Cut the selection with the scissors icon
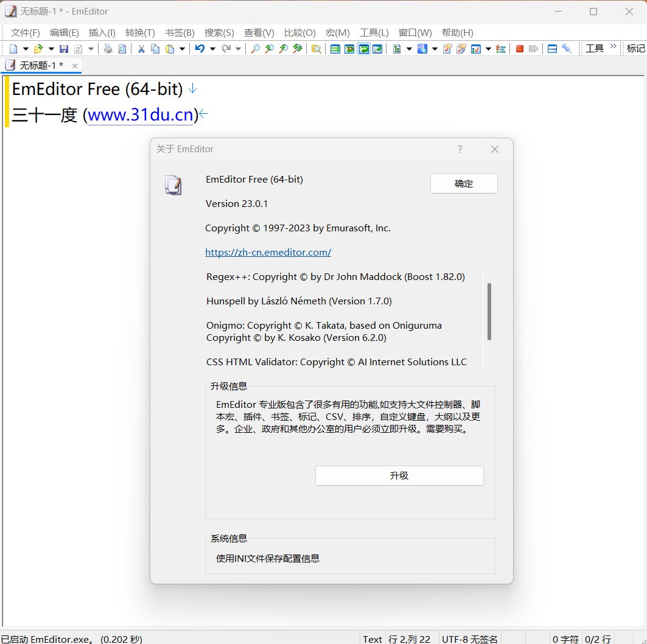Image resolution: width=647 pixels, height=644 pixels. click(x=141, y=49)
